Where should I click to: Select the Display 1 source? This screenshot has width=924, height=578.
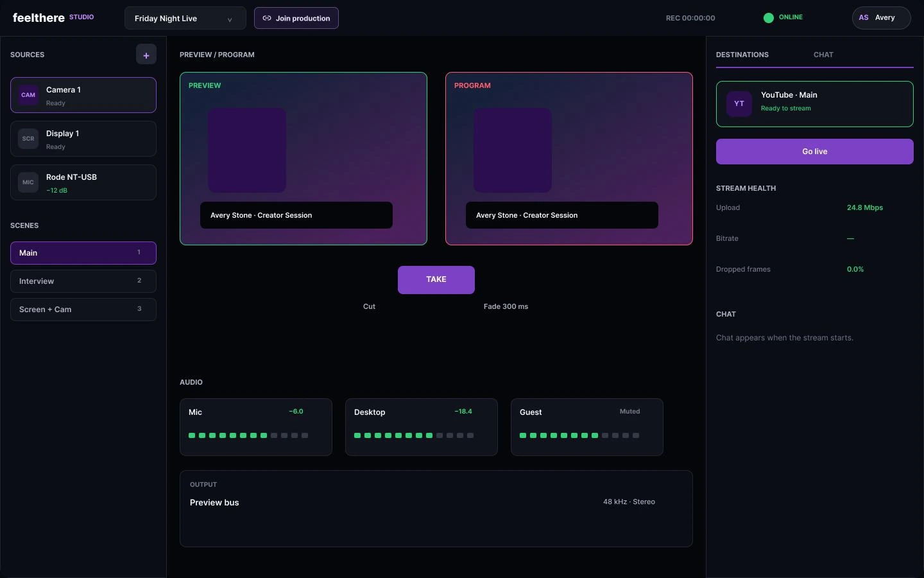[83, 139]
